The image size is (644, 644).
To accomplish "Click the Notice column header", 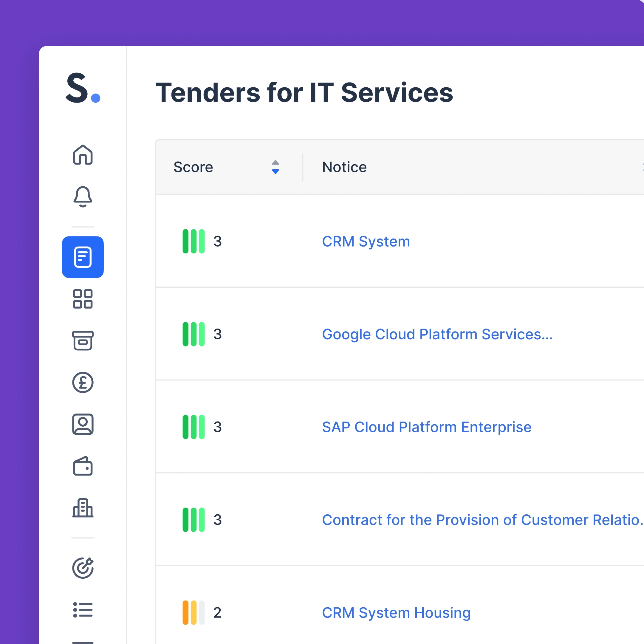I will 344,167.
